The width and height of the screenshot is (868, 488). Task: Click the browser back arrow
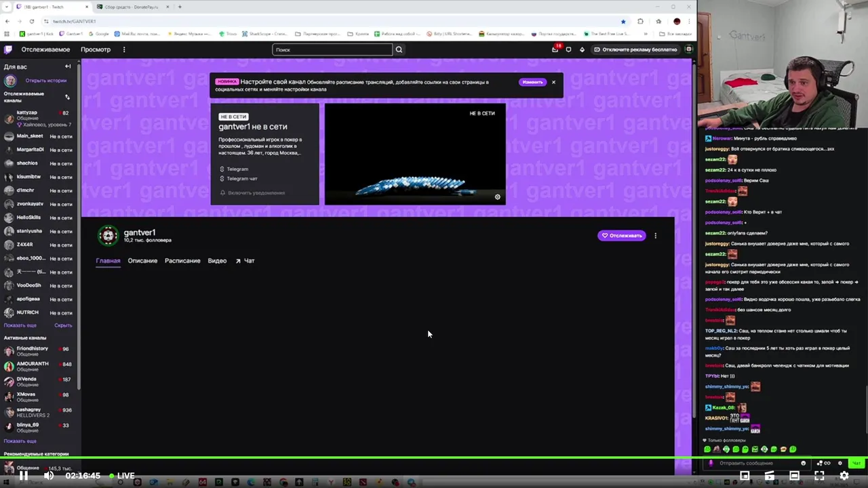click(7, 21)
